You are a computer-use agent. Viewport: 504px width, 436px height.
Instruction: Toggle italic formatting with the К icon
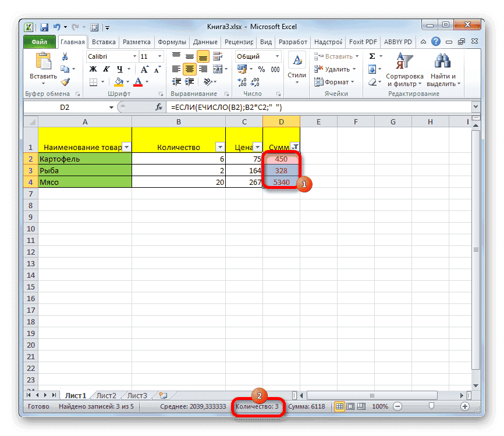(x=106, y=69)
